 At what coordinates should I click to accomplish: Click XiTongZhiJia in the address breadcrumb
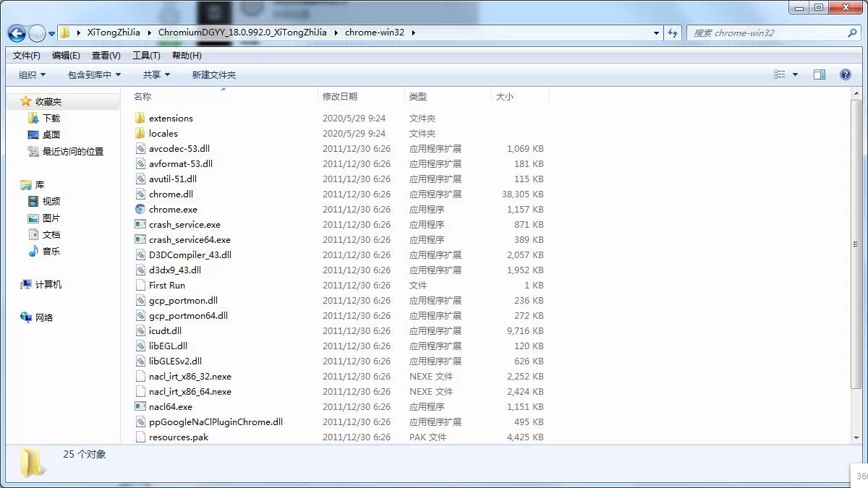(114, 33)
